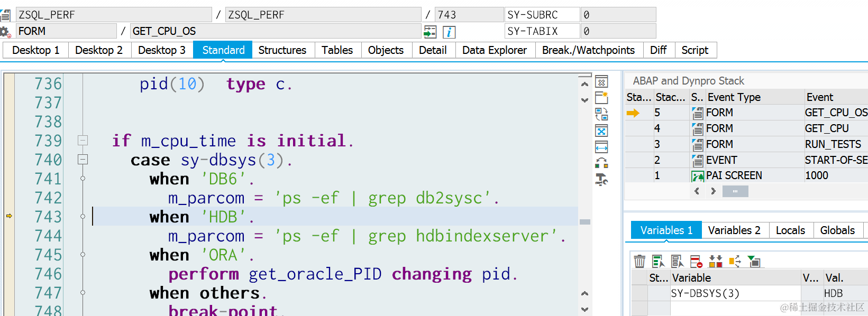Click the navigate-to-source icon next to GET_CPU_OS

430,32
